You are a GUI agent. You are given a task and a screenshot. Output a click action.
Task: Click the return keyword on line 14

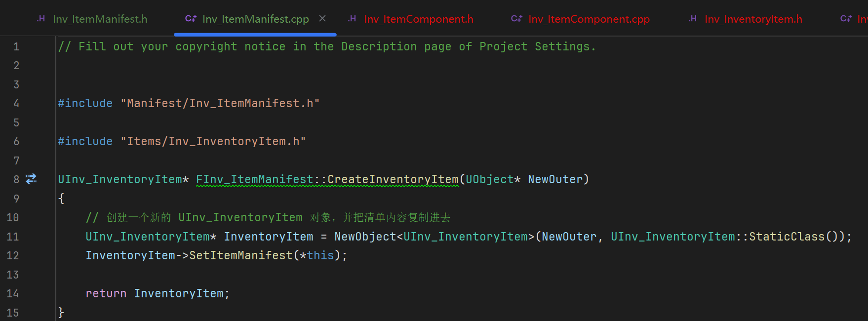click(x=106, y=293)
